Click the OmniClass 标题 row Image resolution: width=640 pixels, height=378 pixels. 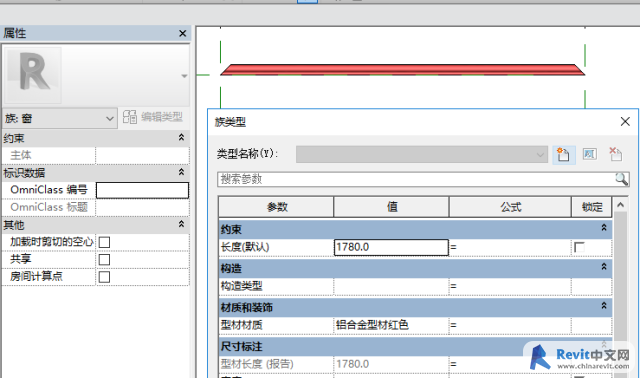(96, 207)
